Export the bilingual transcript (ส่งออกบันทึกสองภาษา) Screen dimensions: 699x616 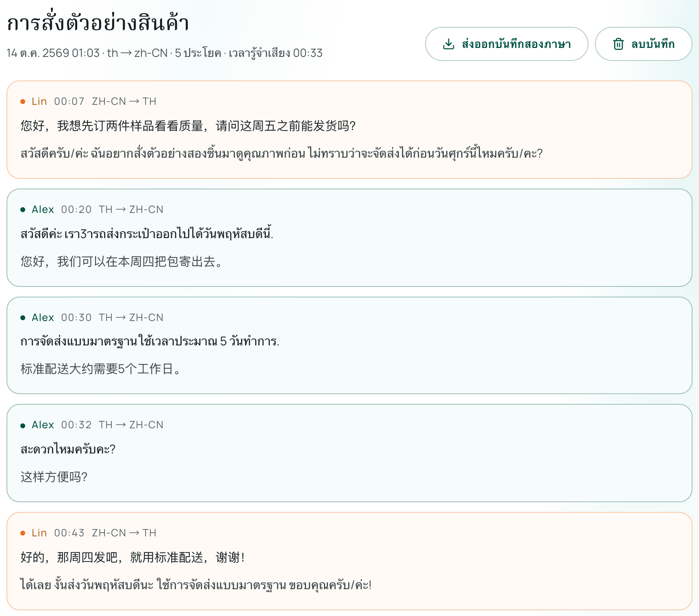coord(506,44)
